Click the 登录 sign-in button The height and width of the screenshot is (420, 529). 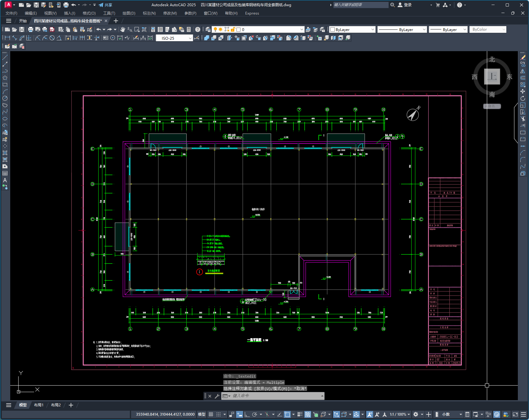coord(405,5)
